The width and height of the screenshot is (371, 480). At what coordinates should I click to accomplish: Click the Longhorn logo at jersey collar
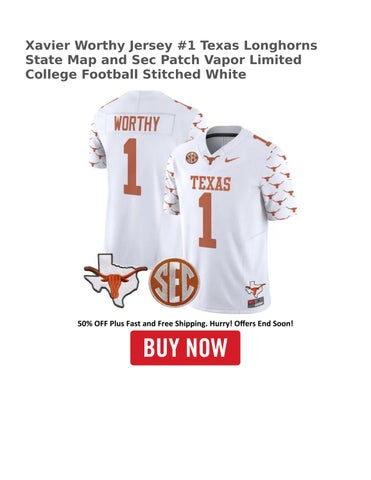click(x=210, y=160)
